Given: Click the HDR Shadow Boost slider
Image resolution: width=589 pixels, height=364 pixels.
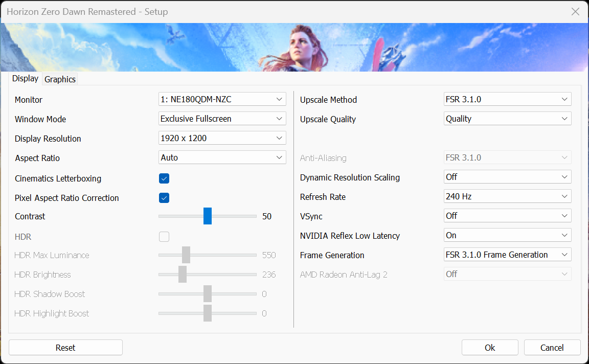Looking at the screenshot, I should [x=208, y=294].
